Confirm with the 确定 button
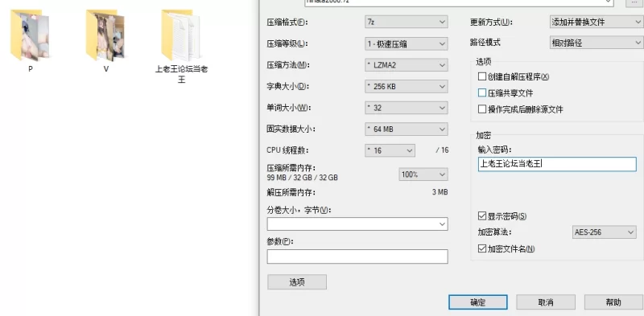This screenshot has height=316, width=644. (x=478, y=302)
